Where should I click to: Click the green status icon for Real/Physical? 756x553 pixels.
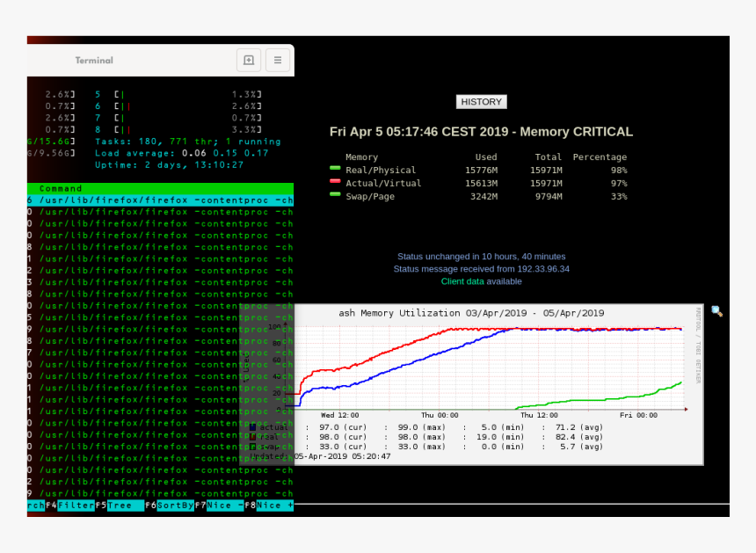pos(335,168)
